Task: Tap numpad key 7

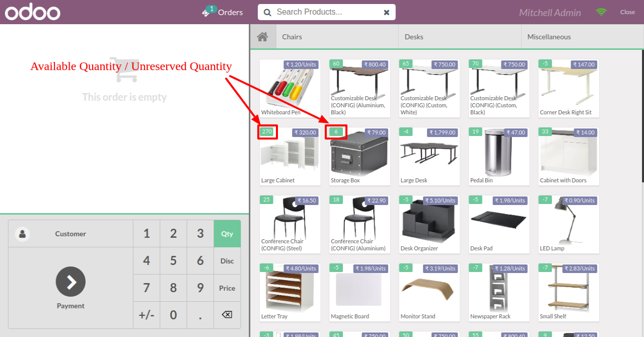Action: [x=147, y=288]
